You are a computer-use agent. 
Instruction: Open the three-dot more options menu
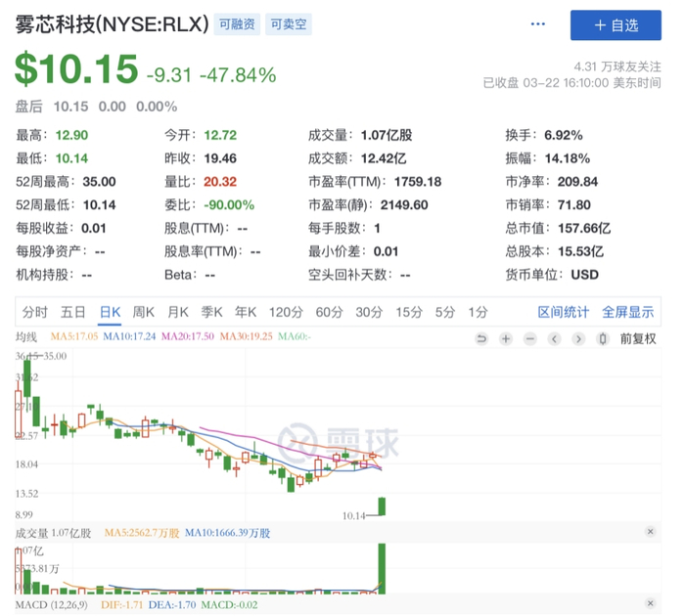click(537, 24)
